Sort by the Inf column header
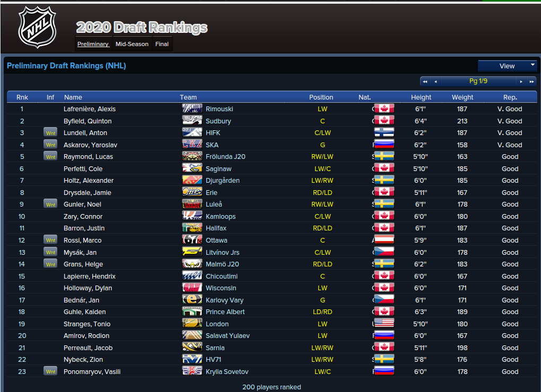 point(50,97)
